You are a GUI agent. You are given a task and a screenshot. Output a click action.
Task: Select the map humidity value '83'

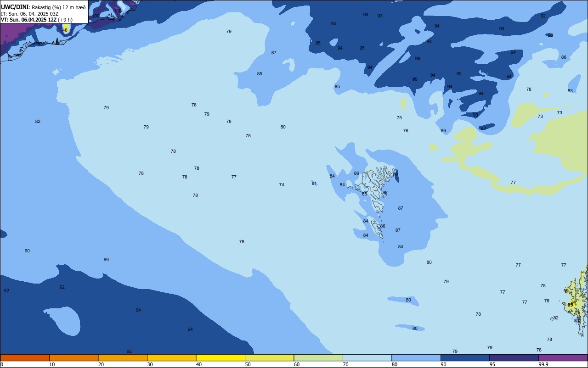570,91
